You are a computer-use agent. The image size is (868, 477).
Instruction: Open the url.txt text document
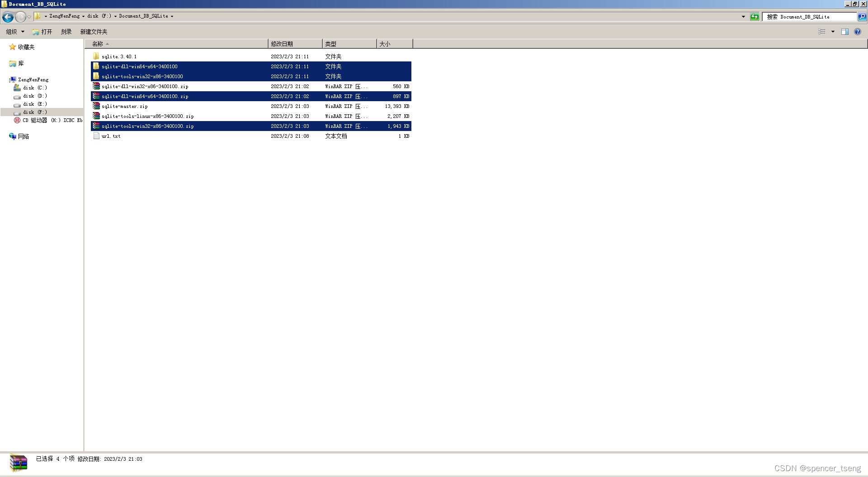tap(110, 136)
